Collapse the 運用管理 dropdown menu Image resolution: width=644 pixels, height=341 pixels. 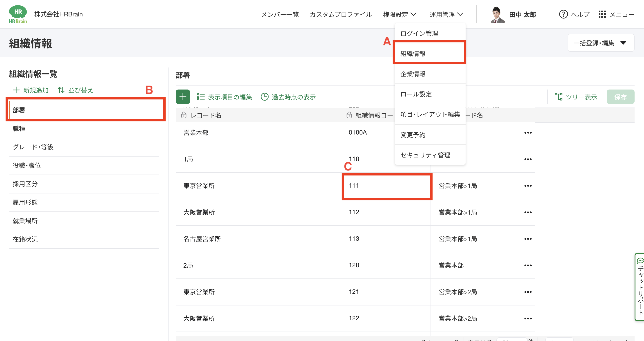446,15
